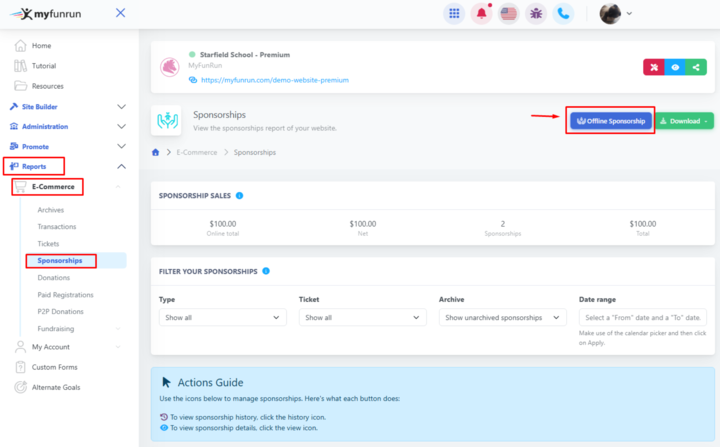Click the blue eye preview icon
Viewport: 720px width, 447px height.
(x=675, y=68)
